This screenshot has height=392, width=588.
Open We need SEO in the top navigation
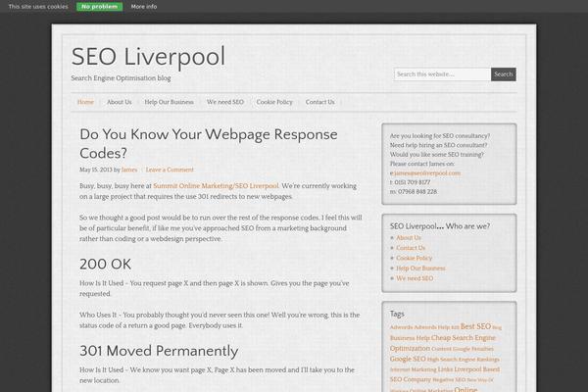tap(225, 102)
